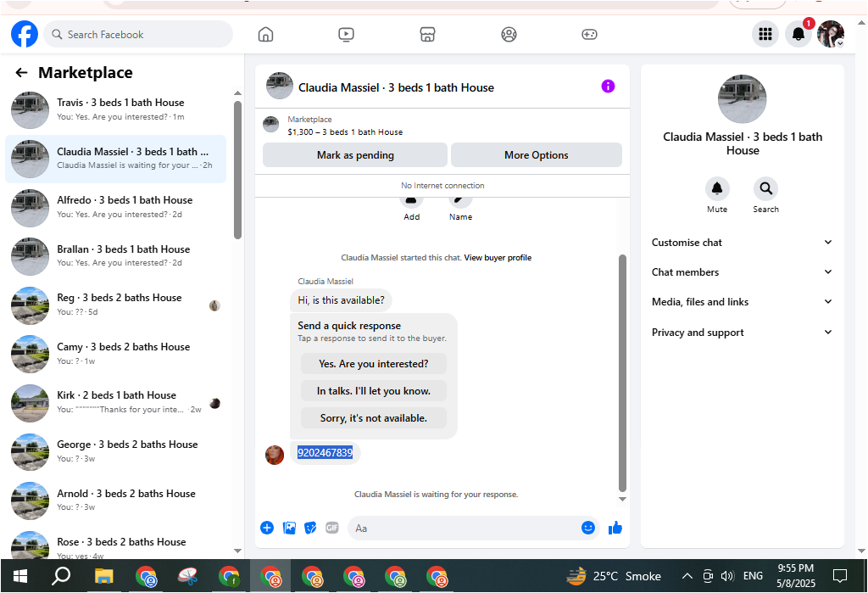Send 'Sorry, it's not available.' response

pos(374,418)
